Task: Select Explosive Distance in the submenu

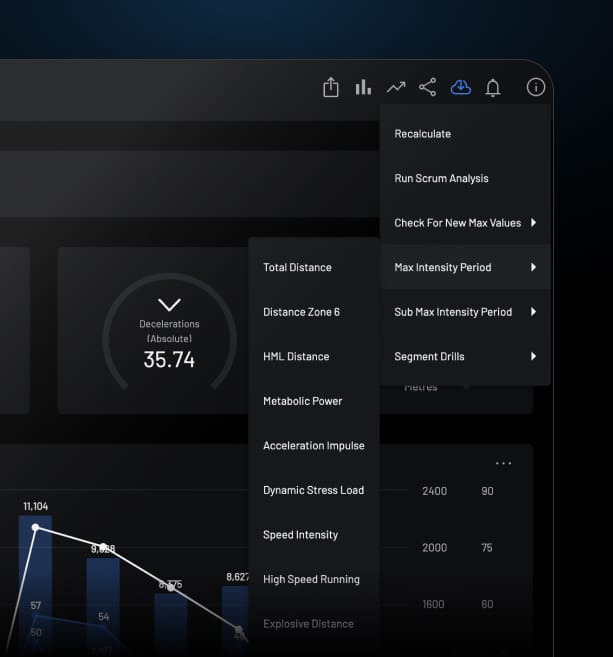Action: 314,624
